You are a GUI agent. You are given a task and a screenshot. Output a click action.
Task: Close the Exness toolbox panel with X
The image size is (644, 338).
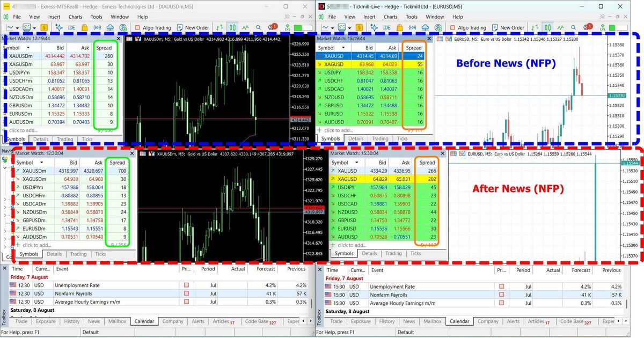(x=5, y=268)
